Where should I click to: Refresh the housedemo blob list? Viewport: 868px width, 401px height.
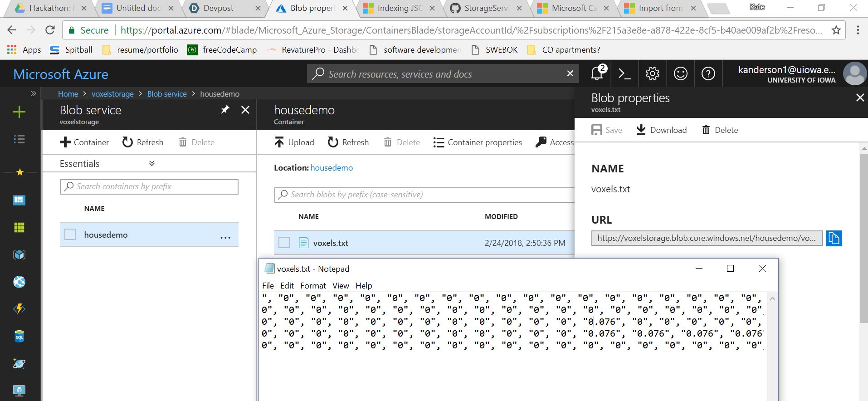[x=348, y=142]
